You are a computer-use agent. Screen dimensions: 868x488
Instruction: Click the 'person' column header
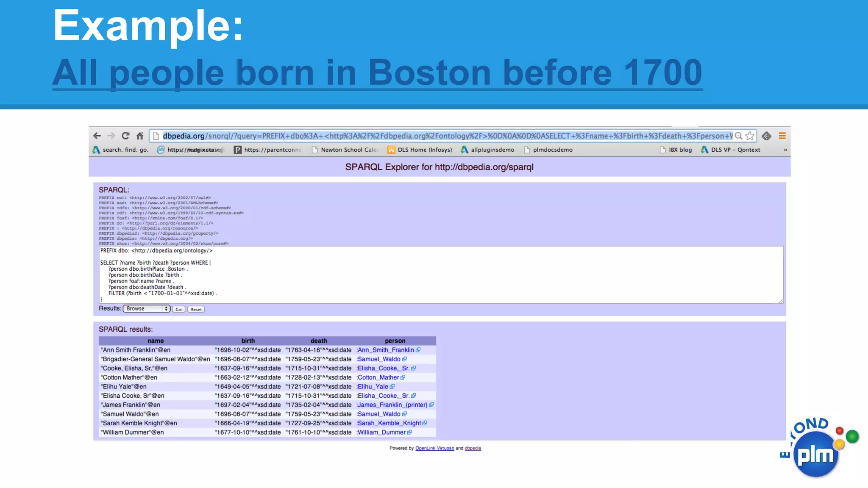point(395,341)
